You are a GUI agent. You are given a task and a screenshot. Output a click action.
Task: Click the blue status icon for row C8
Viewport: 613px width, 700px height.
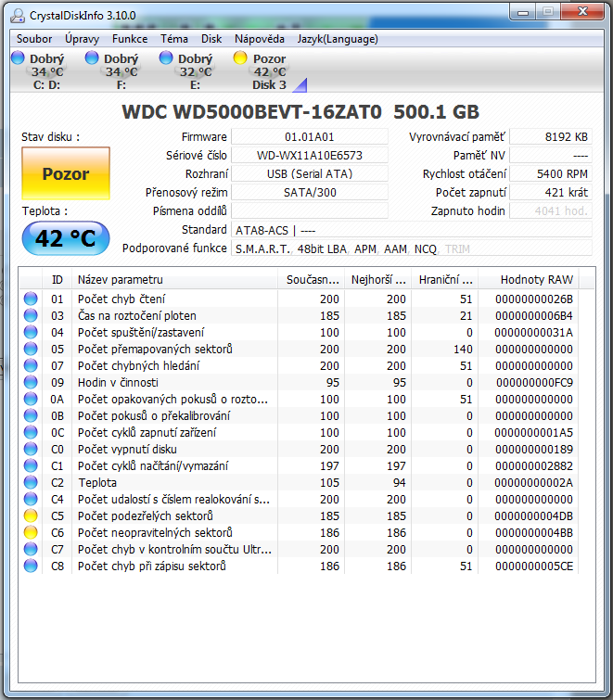point(31,566)
